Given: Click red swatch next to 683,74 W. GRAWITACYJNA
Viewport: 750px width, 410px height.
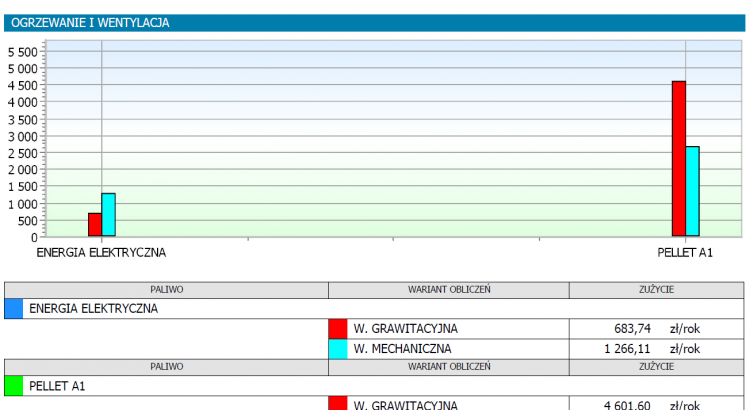Looking at the screenshot, I should [x=338, y=329].
